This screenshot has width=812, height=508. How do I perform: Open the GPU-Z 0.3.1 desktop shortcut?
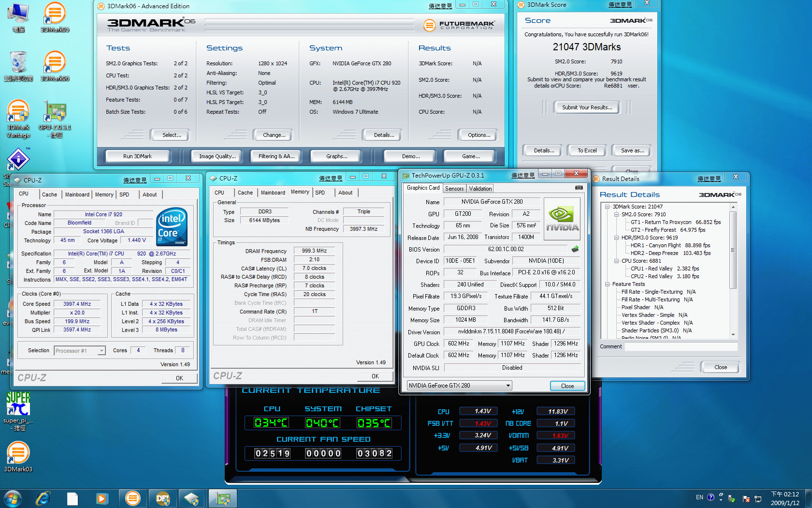tap(55, 119)
